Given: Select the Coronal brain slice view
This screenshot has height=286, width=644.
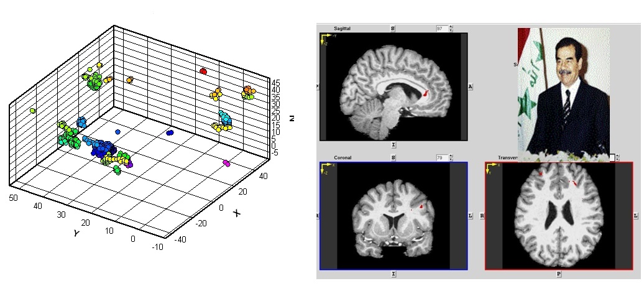Looking at the screenshot, I should (393, 216).
